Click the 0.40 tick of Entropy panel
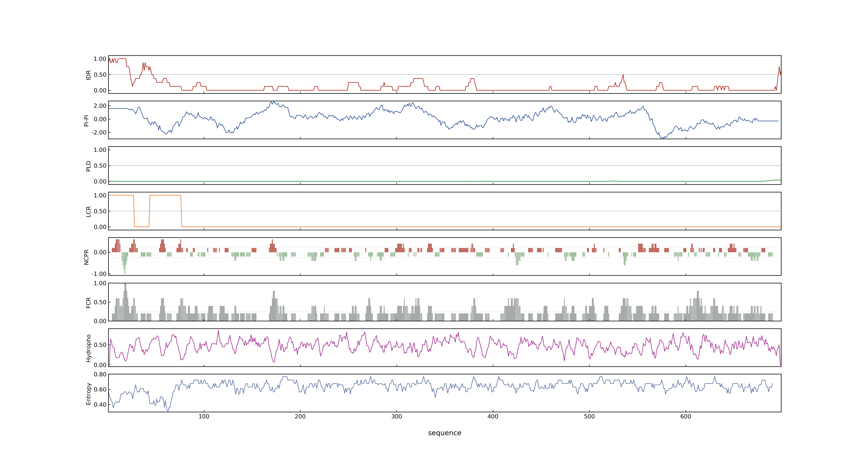The height and width of the screenshot is (463, 868). coord(100,405)
